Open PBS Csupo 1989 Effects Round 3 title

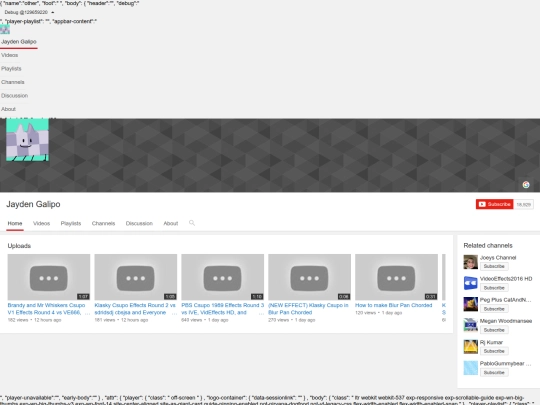[x=222, y=309]
